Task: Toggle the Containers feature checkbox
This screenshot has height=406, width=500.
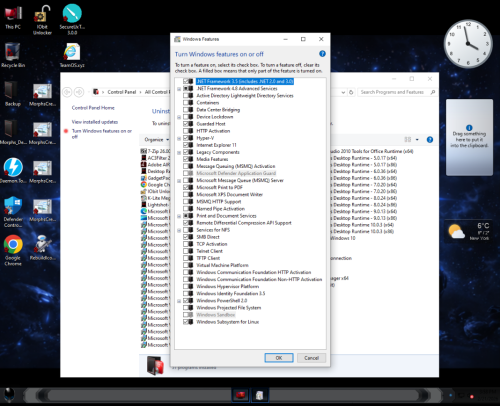Action: 186,103
